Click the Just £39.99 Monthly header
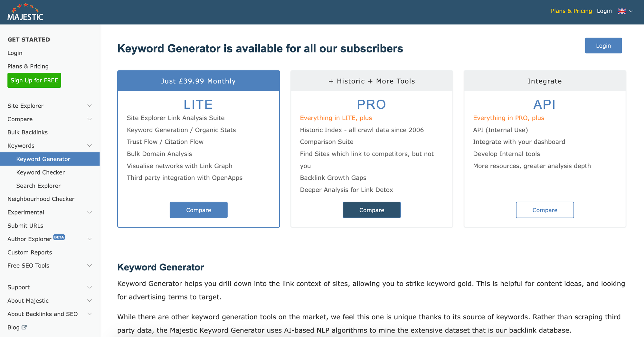 (199, 81)
